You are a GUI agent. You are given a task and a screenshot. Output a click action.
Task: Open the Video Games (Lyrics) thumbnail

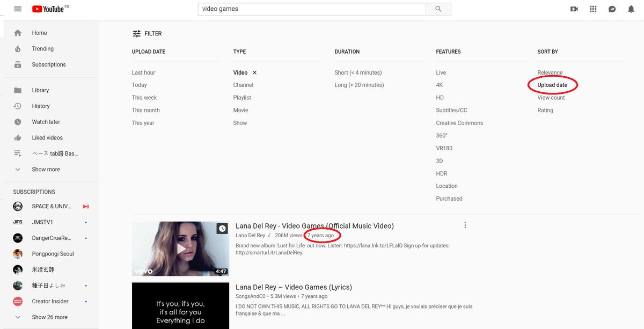(x=180, y=306)
